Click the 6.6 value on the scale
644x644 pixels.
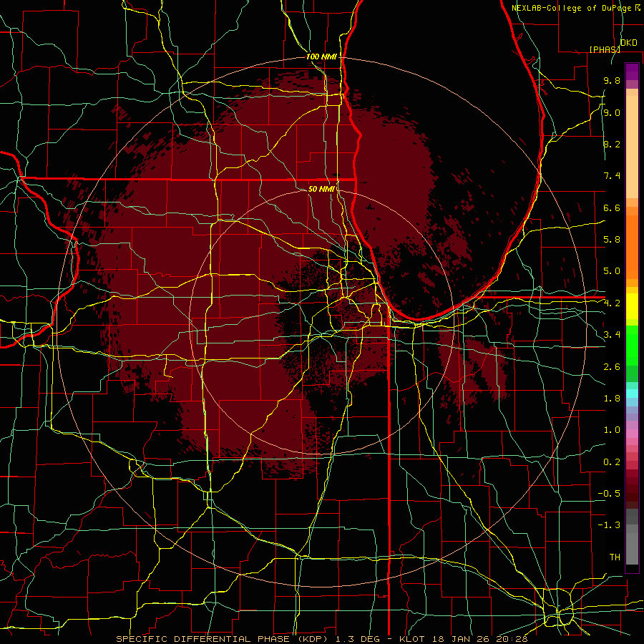(x=612, y=208)
